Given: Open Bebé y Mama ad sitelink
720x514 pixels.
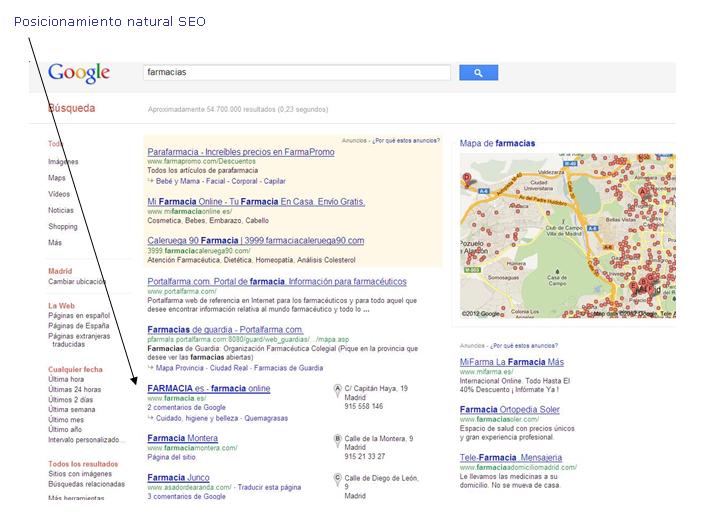Looking at the screenshot, I should 178,181.
